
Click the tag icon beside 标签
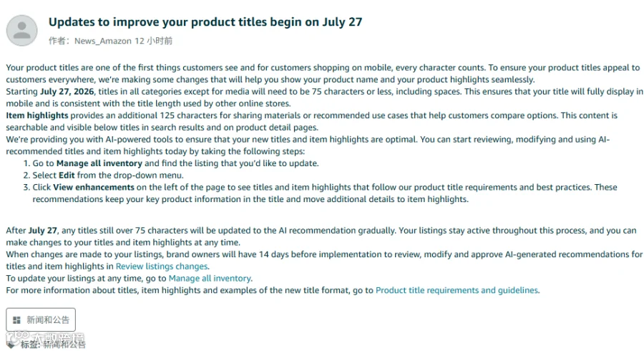point(11,345)
